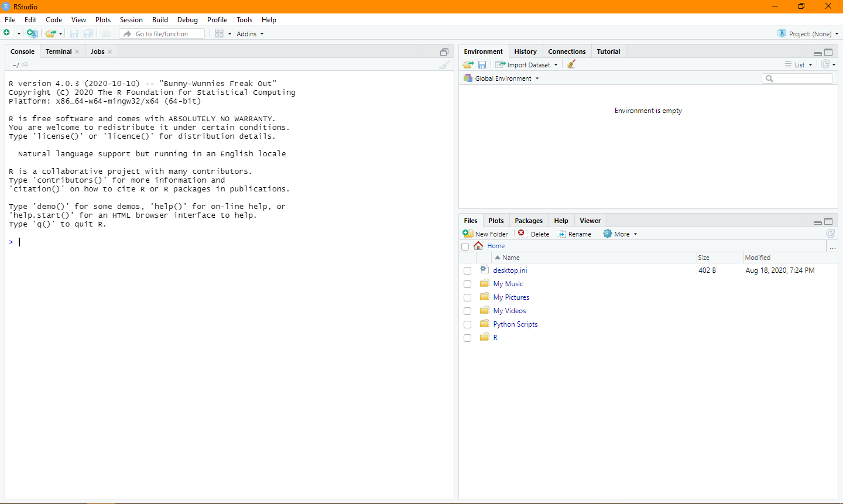Save workspace icon in Environment pane

[482, 64]
